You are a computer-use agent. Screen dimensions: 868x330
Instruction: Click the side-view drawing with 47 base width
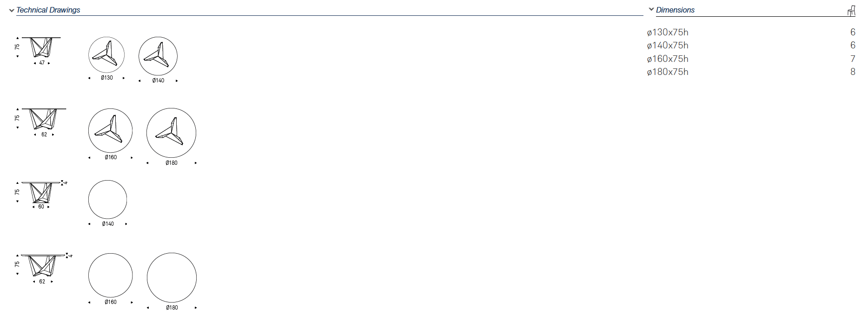pyautogui.click(x=41, y=47)
